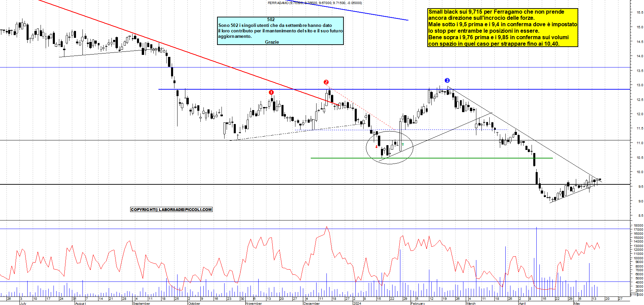Click the COPYRIGHT@ LABORSADEIPICCOLI.COM label
Viewport: 644px width, 305px height.
pos(171,210)
